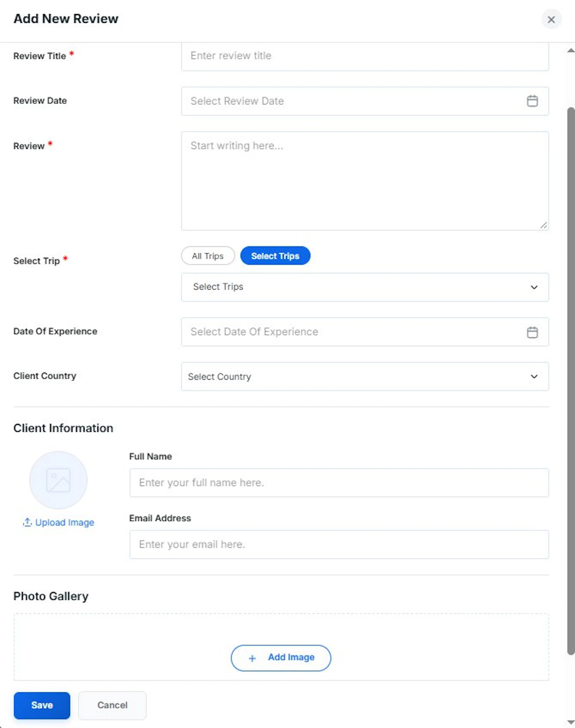Click the Select Country chevron arrow

click(x=534, y=376)
